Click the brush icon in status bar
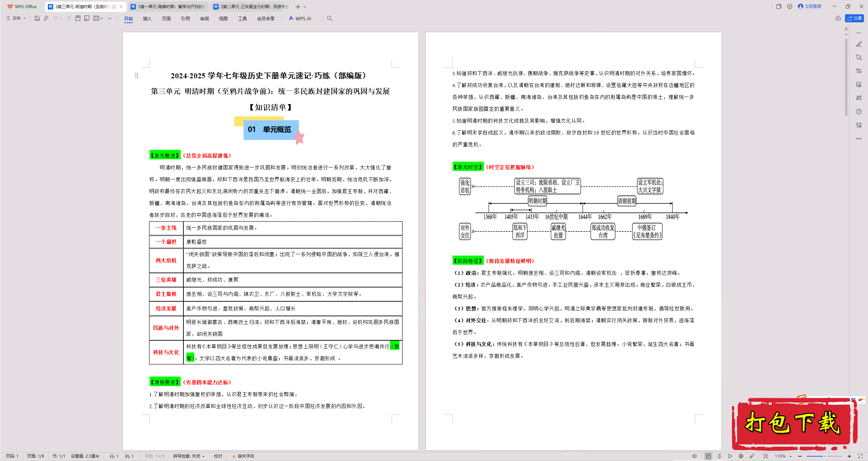Viewport: 868px width, 461px height. pos(752,456)
